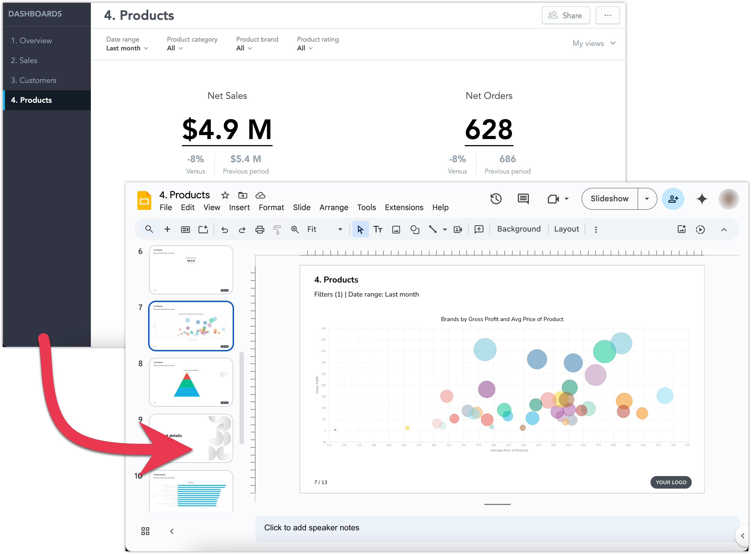The image size is (756, 554).
Task: Add a new slide
Action: (x=167, y=229)
